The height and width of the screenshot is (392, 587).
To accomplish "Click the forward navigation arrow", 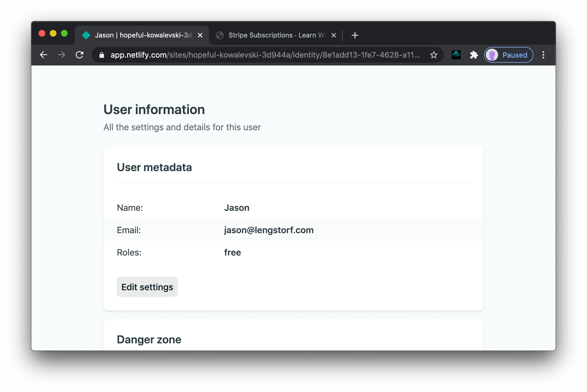I will [x=61, y=55].
